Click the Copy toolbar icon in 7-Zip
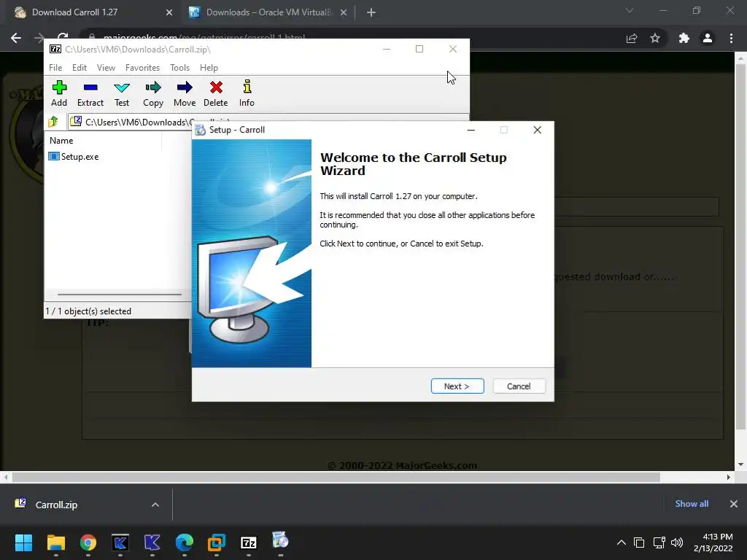 [x=153, y=93]
